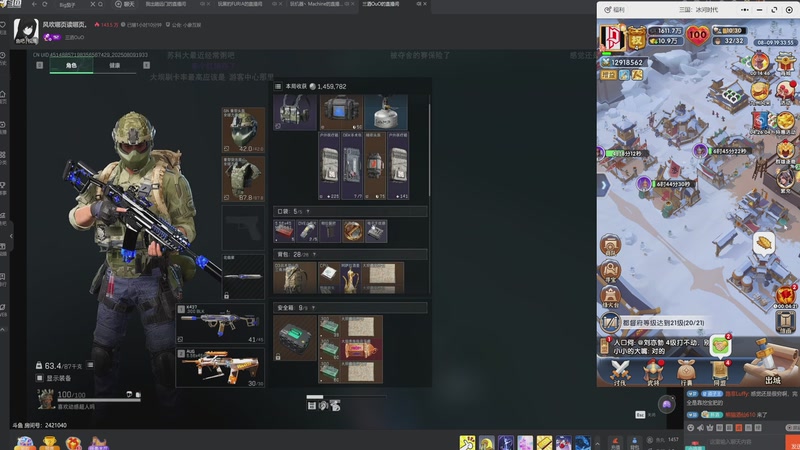The height and width of the screenshot is (450, 800).
Task: Click the 10.9万 gold resource counter
Action: pyautogui.click(x=664, y=41)
